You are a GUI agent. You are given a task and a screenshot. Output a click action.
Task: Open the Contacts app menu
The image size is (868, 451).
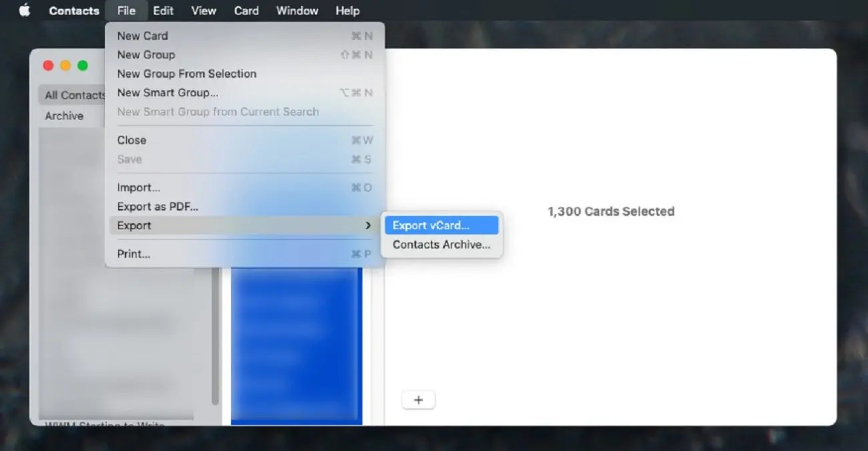pos(74,11)
